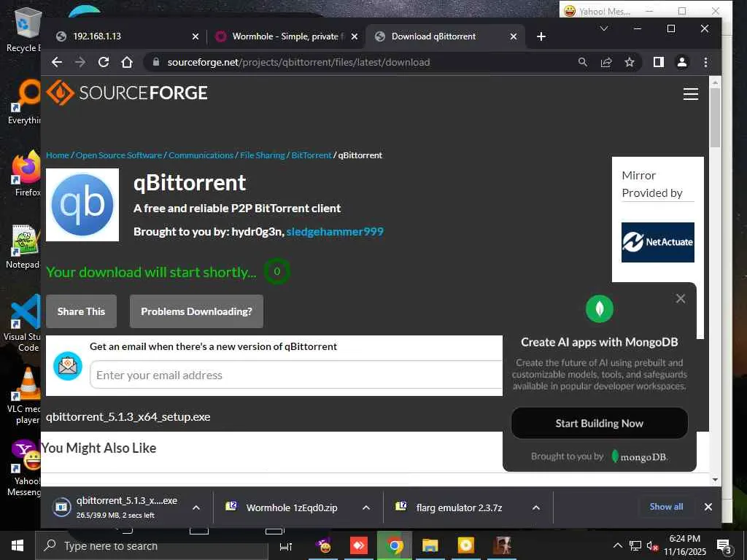
Task: Open a new browser tab
Action: (x=541, y=36)
